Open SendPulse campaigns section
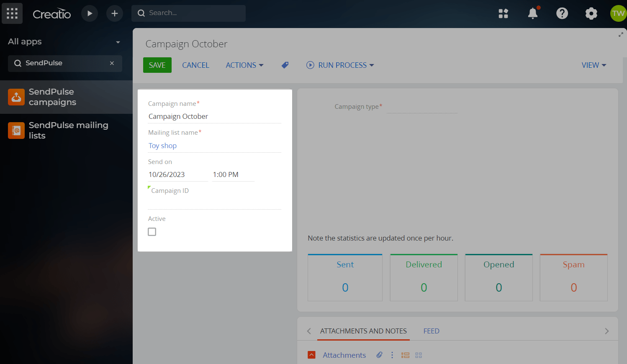 click(66, 97)
